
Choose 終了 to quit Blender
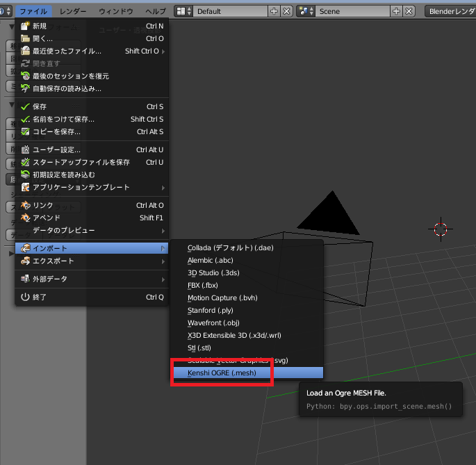92,297
